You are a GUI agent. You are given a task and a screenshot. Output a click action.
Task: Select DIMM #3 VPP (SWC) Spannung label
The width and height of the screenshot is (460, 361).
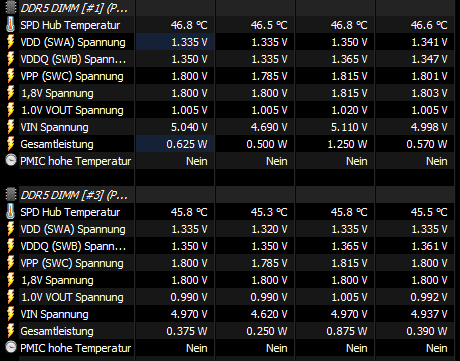[72, 263]
